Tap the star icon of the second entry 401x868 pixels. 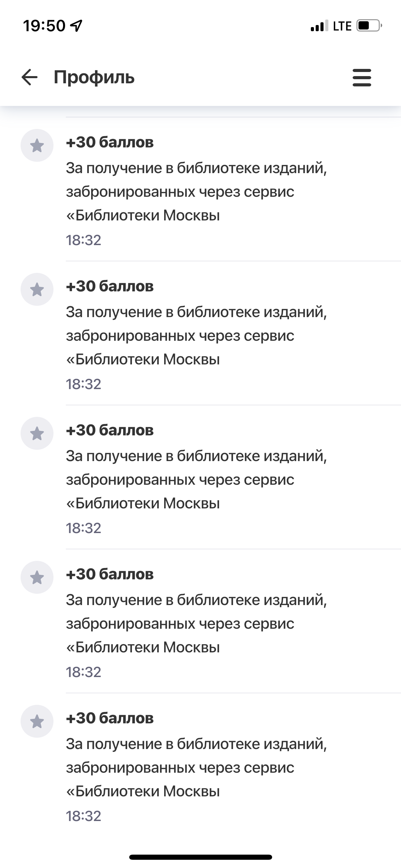pos(37,289)
